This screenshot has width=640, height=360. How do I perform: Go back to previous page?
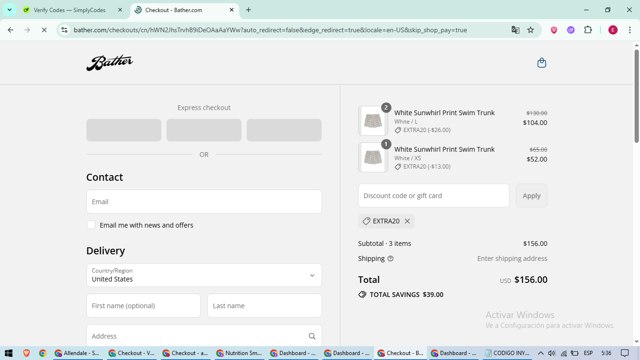pos(11,30)
